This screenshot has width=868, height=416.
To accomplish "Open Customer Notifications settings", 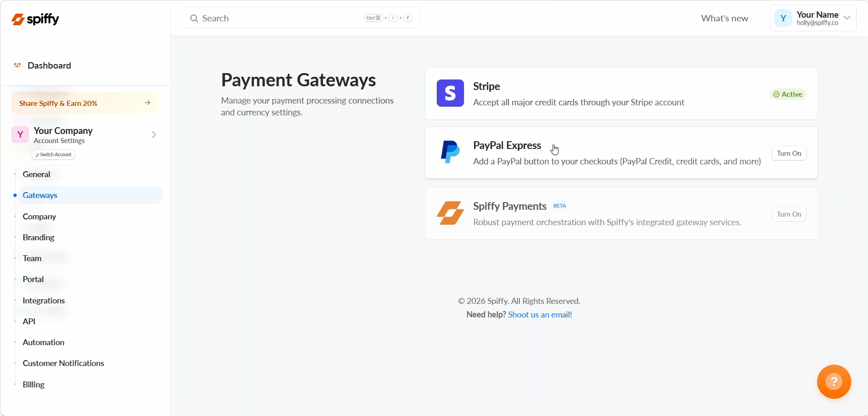I will click(64, 363).
